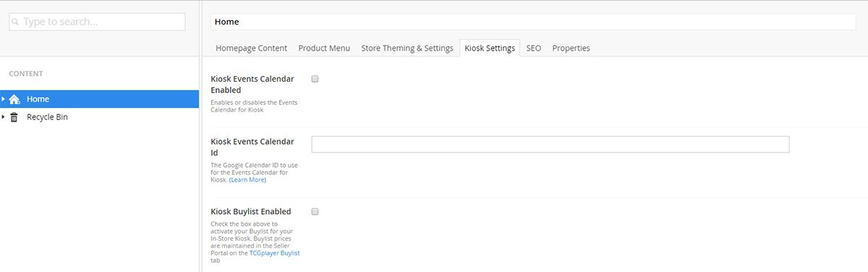The image size is (868, 272).
Task: Open the TCGplayer Buylist link
Action: (274, 253)
